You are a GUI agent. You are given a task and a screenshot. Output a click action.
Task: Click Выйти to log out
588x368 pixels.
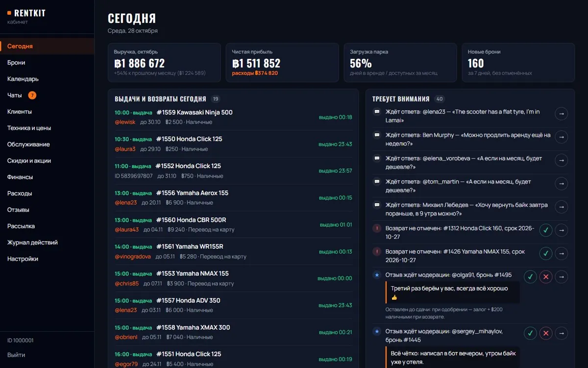(16, 355)
